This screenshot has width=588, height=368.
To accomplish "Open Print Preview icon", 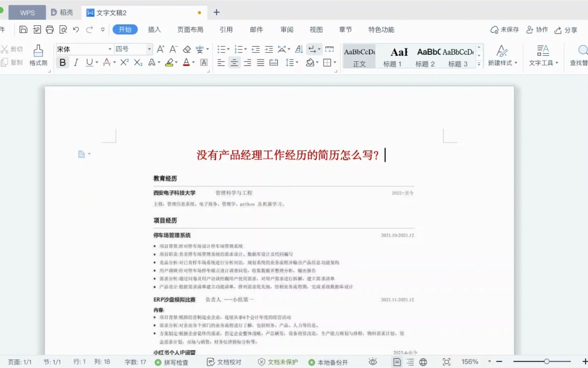I will pos(63,30).
